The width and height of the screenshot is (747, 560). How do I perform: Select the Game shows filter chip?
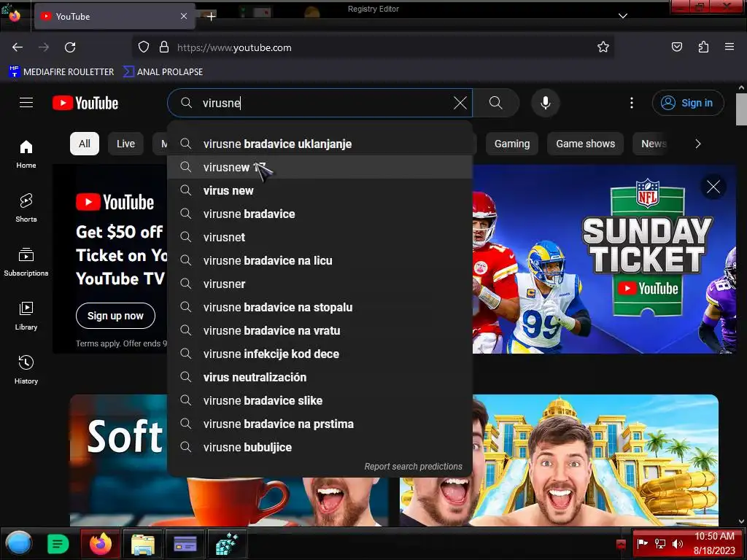coord(585,144)
